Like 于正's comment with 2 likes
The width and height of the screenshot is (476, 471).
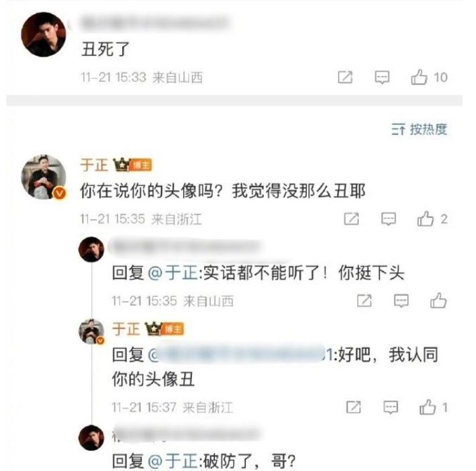coord(425,219)
